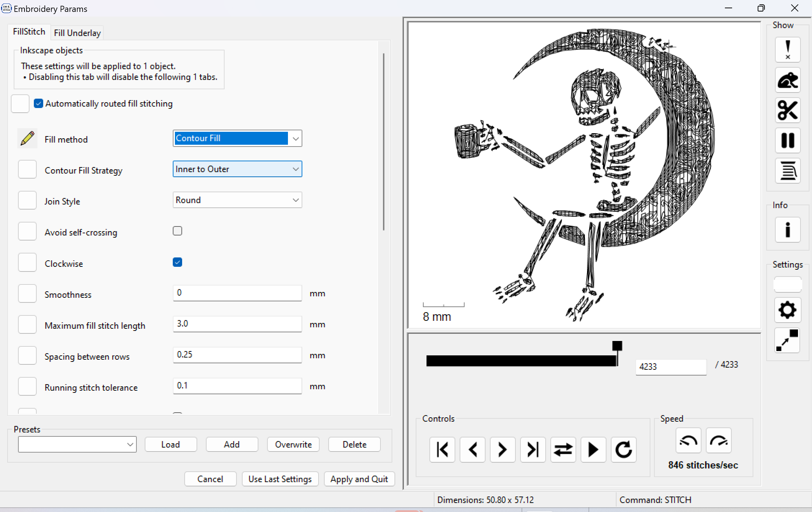Click the pause/stop tool icon
Image resolution: width=812 pixels, height=512 pixels.
click(x=787, y=140)
